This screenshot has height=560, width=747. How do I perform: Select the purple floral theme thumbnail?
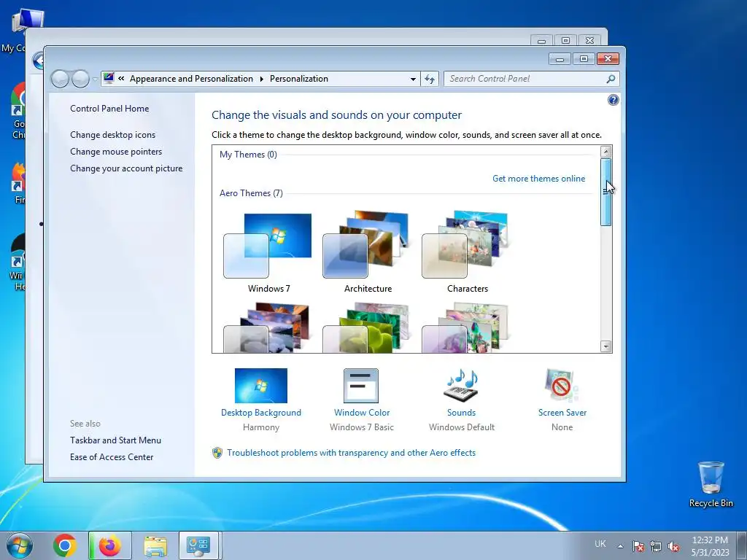[x=466, y=327]
